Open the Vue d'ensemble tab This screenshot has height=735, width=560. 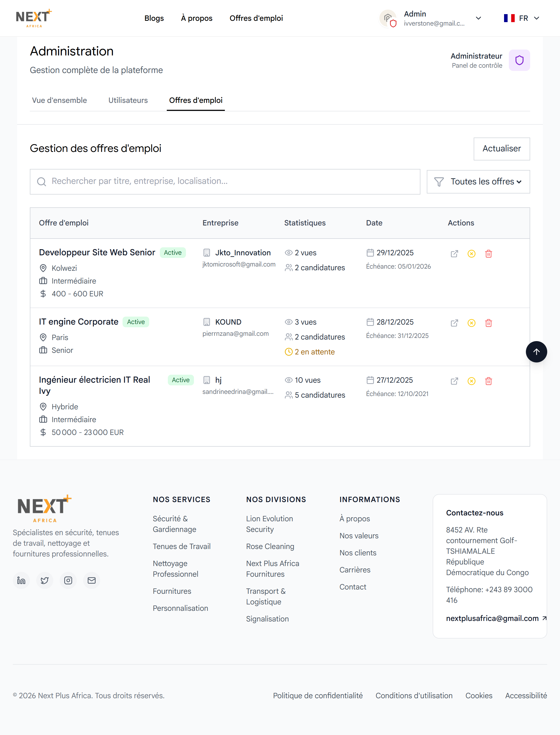coord(59,100)
